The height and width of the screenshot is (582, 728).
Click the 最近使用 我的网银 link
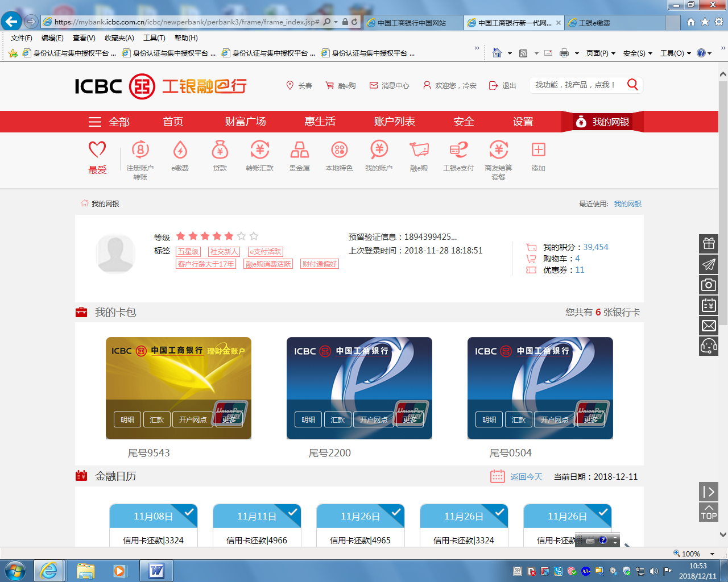[627, 203]
